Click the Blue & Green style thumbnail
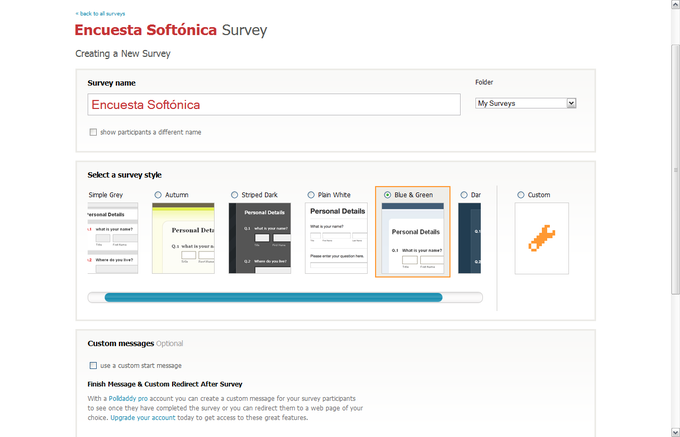 pyautogui.click(x=413, y=238)
